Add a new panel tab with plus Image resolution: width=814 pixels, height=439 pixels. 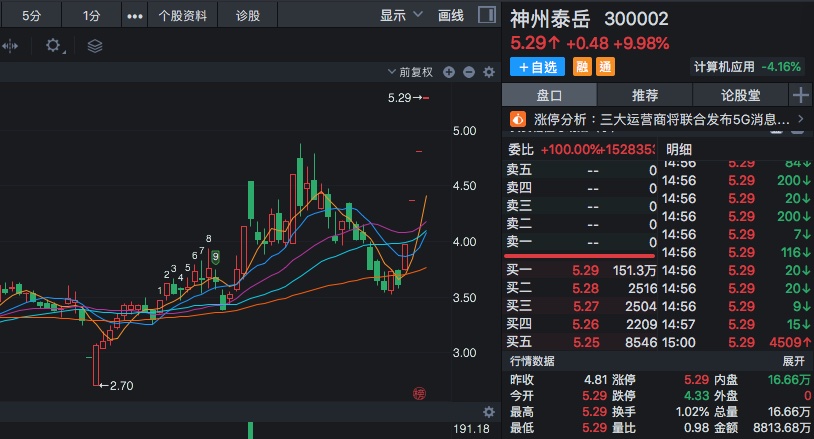click(801, 95)
